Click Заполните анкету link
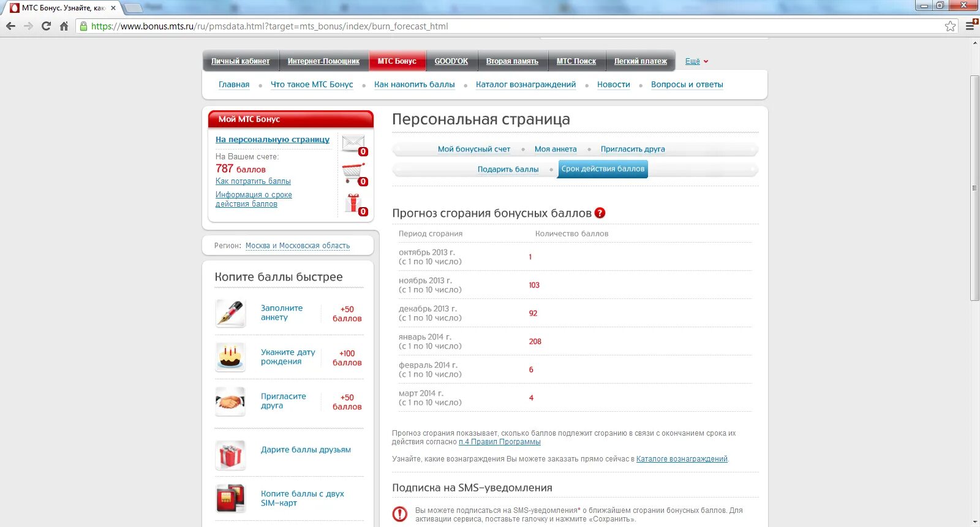Image resolution: width=980 pixels, height=527 pixels. [x=282, y=313]
